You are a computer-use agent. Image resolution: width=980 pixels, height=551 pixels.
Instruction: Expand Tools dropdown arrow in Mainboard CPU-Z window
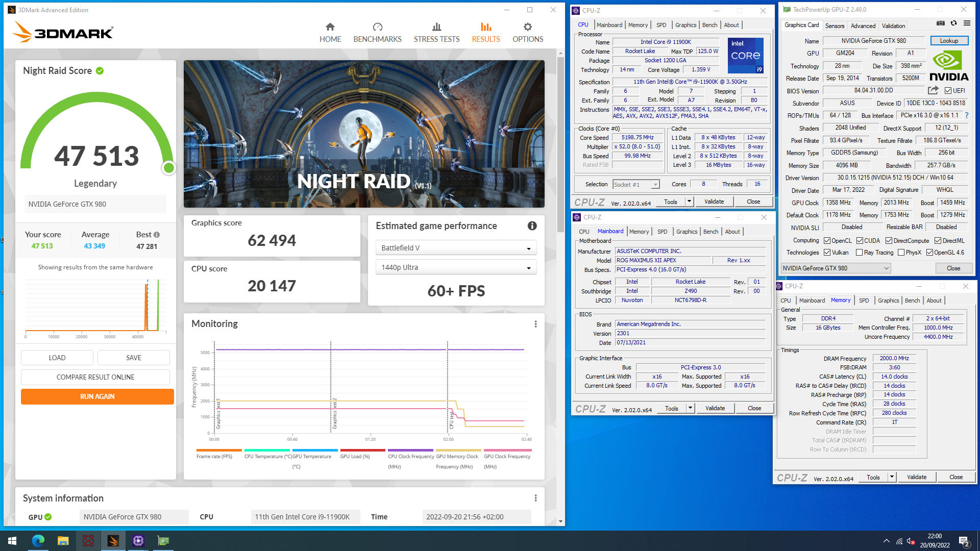(690, 408)
